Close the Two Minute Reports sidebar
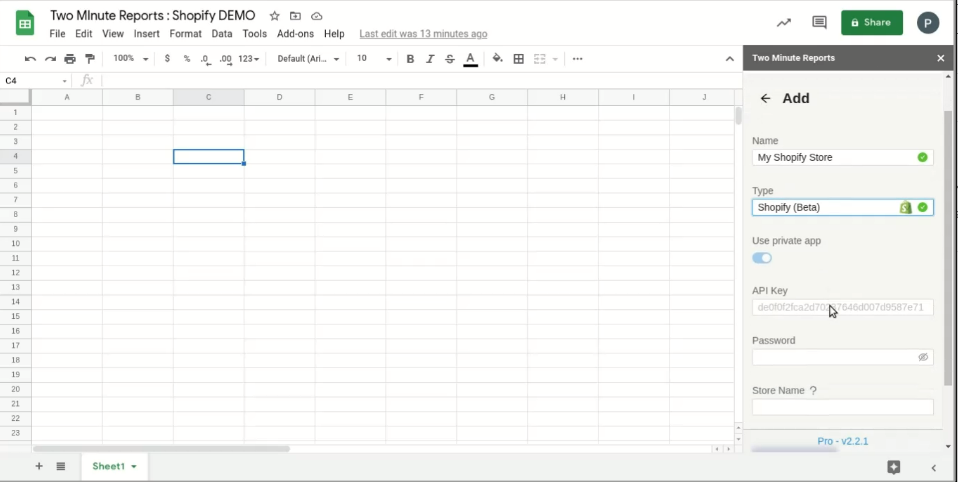Image resolution: width=958 pixels, height=482 pixels. pos(940,58)
